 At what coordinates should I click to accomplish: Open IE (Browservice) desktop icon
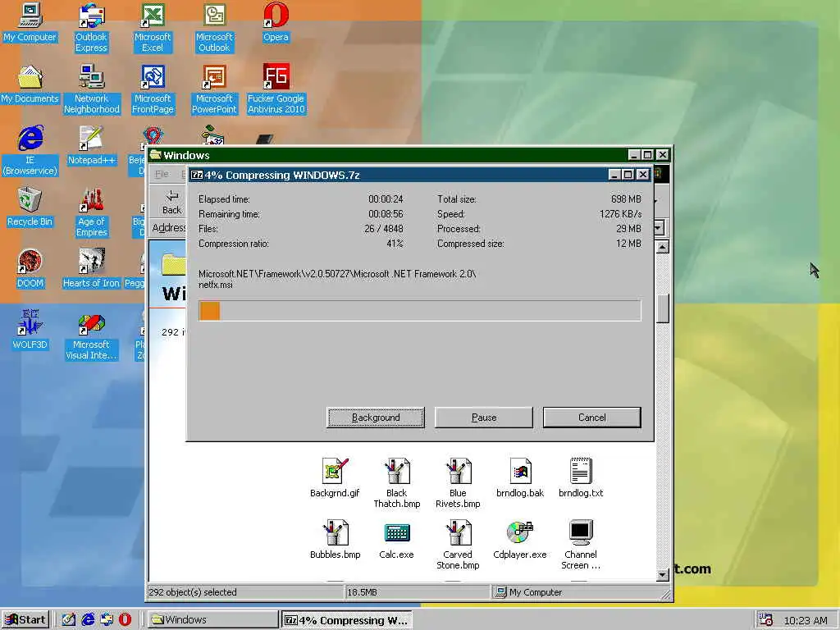point(30,151)
